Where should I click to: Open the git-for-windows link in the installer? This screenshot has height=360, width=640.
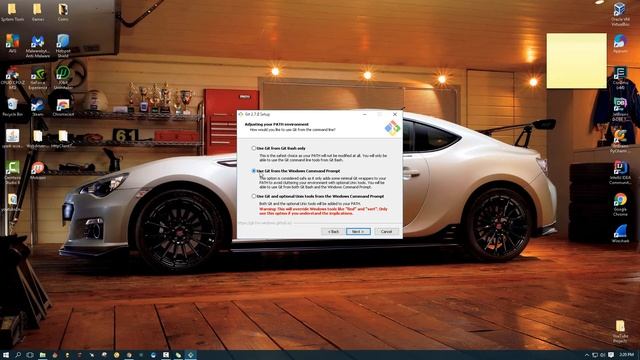[265, 223]
